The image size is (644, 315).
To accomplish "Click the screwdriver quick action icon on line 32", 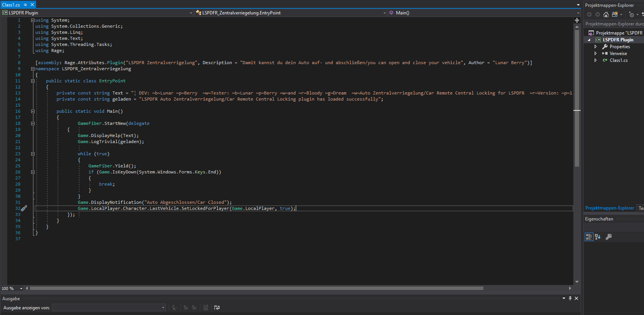I will click(x=24, y=208).
